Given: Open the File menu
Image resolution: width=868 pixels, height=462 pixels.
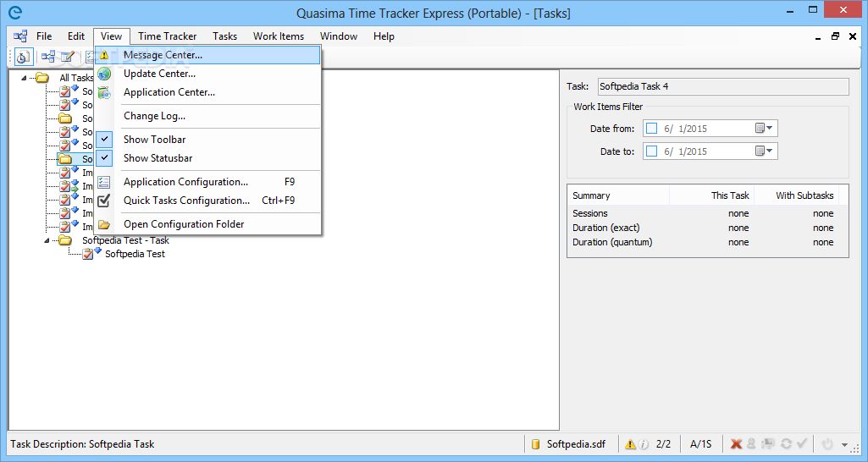Looking at the screenshot, I should click(x=44, y=36).
